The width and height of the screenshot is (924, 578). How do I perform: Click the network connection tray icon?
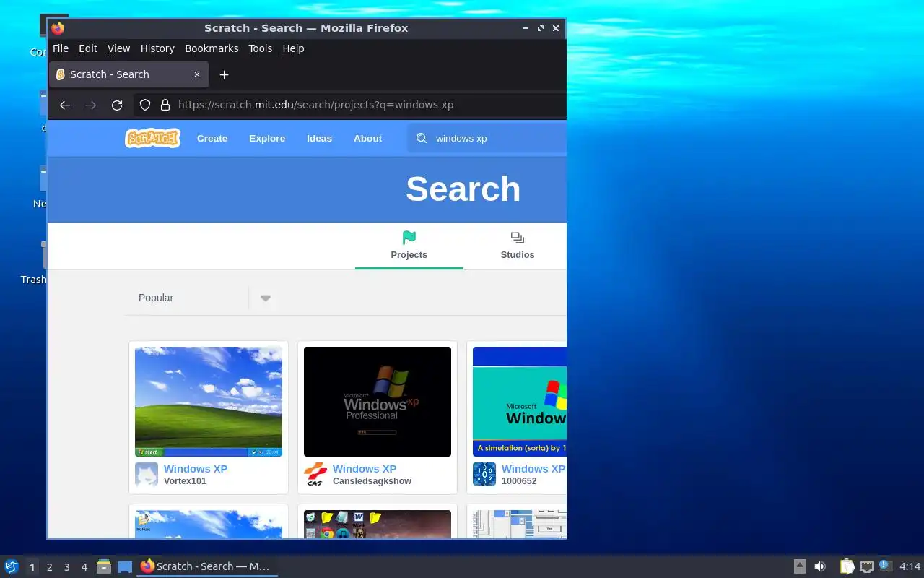tap(867, 566)
